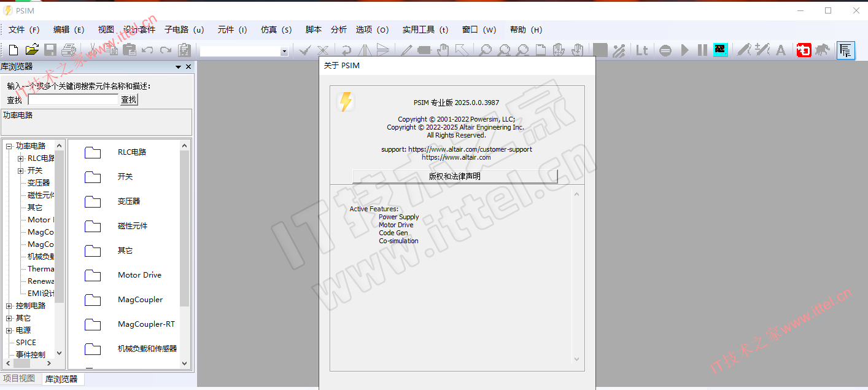Click the 查找 search button
The image size is (868, 390).
(x=129, y=99)
